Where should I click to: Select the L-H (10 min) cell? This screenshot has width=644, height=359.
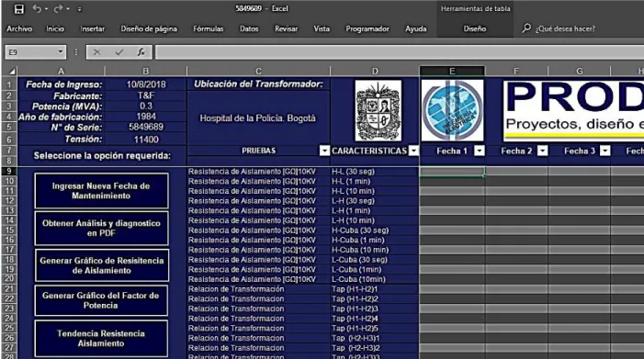point(375,220)
